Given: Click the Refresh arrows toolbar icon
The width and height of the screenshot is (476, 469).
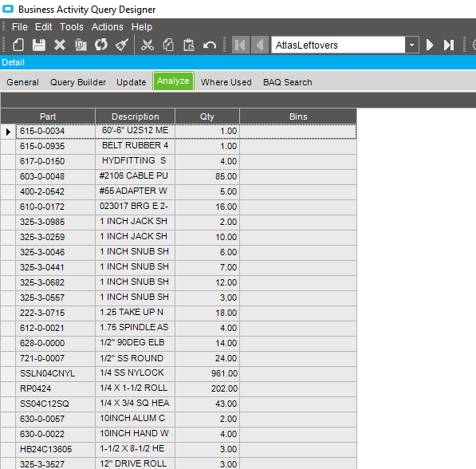Looking at the screenshot, I should point(101,45).
